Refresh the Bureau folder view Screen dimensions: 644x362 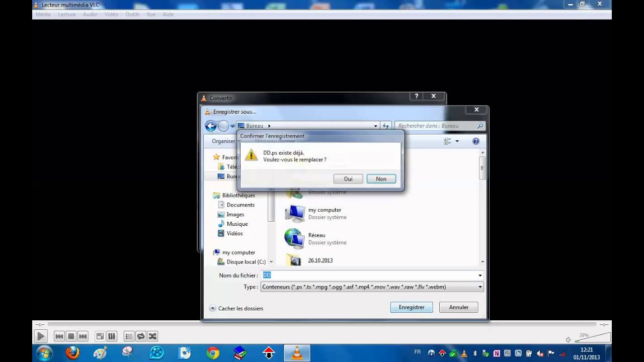point(386,126)
